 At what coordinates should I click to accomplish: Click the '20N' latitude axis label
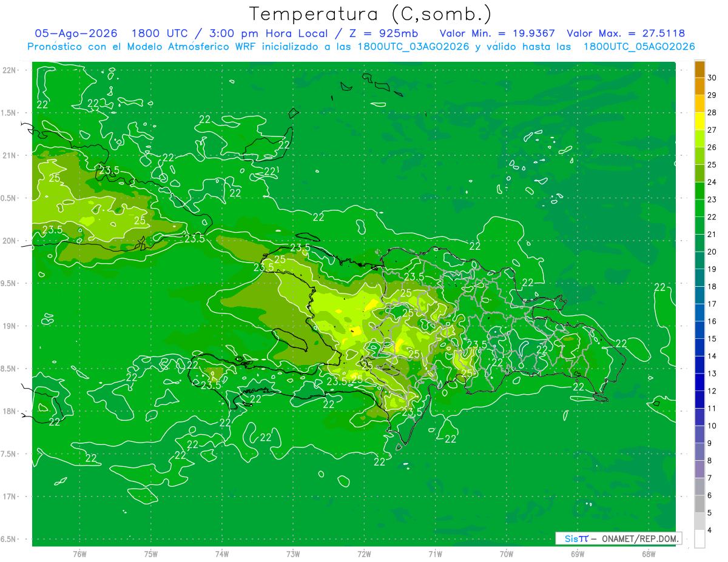point(10,241)
